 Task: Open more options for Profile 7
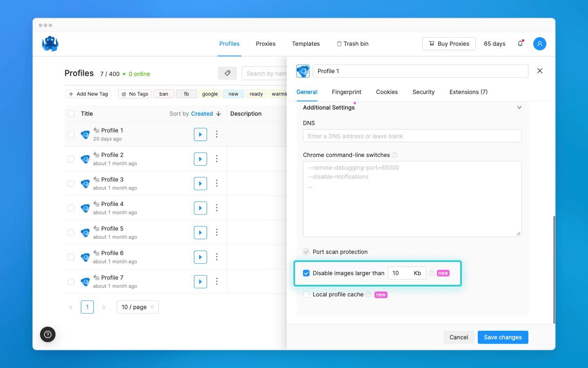pyautogui.click(x=217, y=281)
